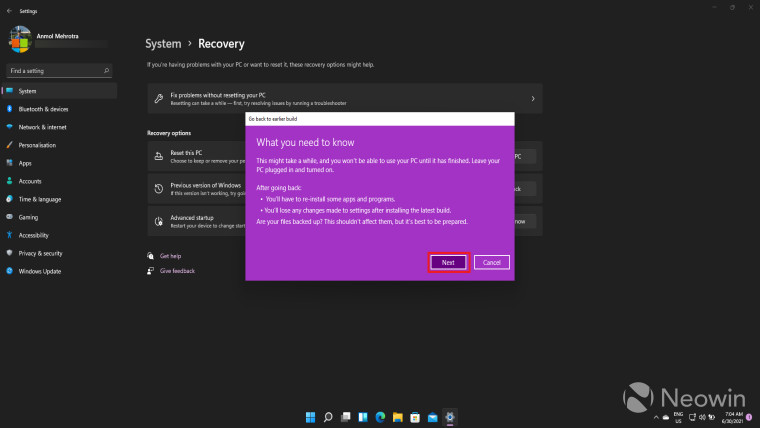This screenshot has height=428, width=760.
Task: Click the search magnifier in Find a setting
Action: coord(106,71)
